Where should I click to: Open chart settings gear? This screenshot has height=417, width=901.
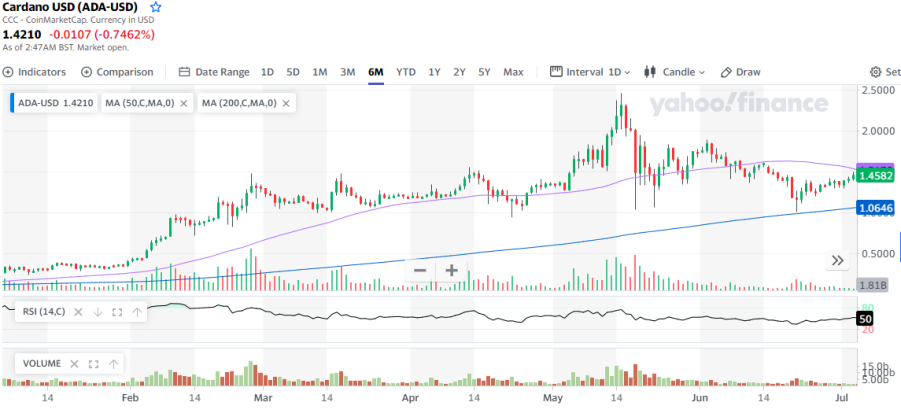click(875, 72)
